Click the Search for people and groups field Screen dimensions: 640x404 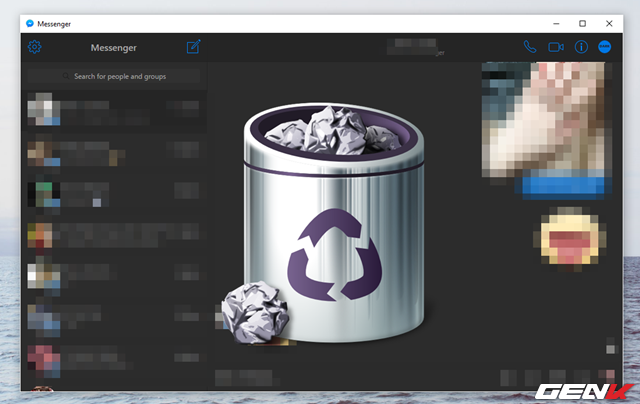click(x=120, y=76)
